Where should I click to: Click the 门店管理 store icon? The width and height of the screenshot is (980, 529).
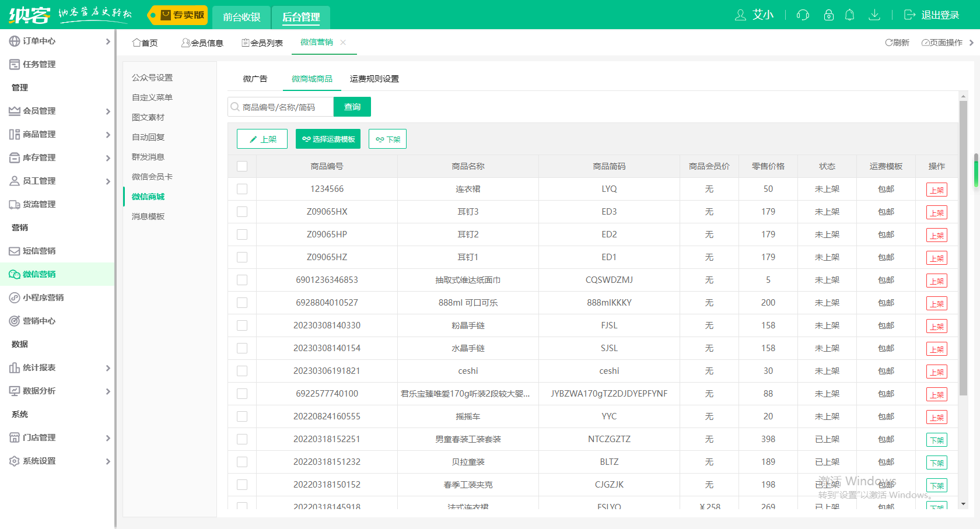click(15, 437)
